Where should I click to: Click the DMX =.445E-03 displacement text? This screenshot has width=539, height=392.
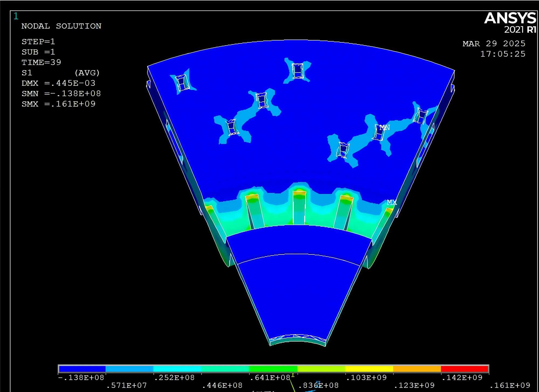[x=58, y=83]
